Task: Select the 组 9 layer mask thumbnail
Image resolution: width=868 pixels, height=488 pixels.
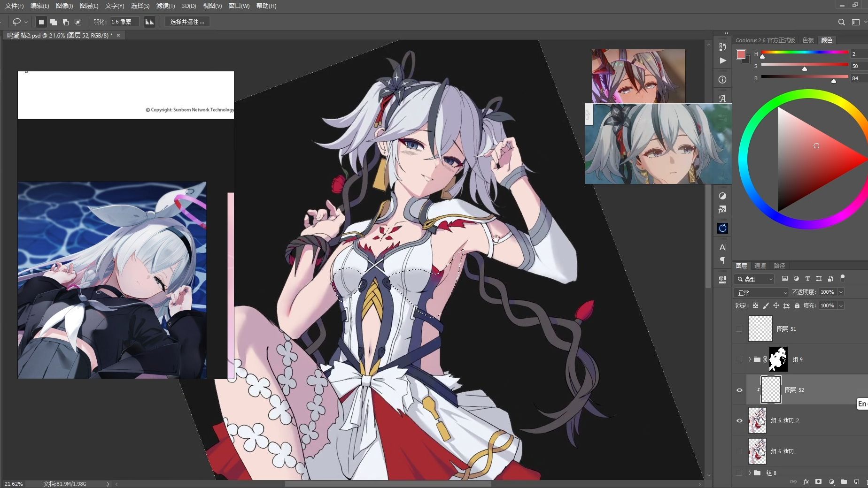Action: click(x=778, y=359)
